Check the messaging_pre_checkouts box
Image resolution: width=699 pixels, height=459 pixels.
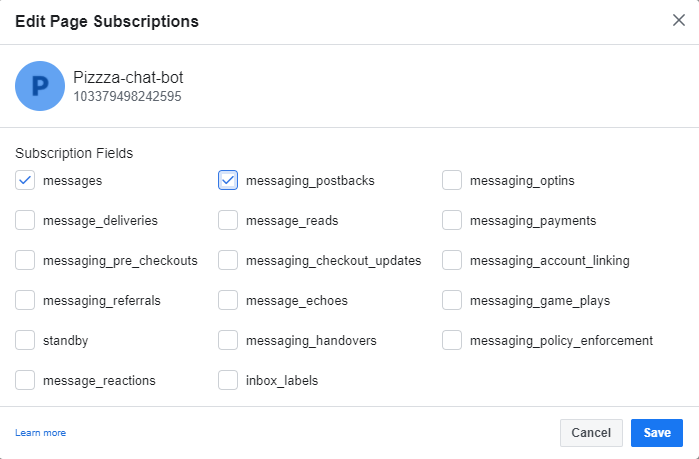pyautogui.click(x=25, y=260)
